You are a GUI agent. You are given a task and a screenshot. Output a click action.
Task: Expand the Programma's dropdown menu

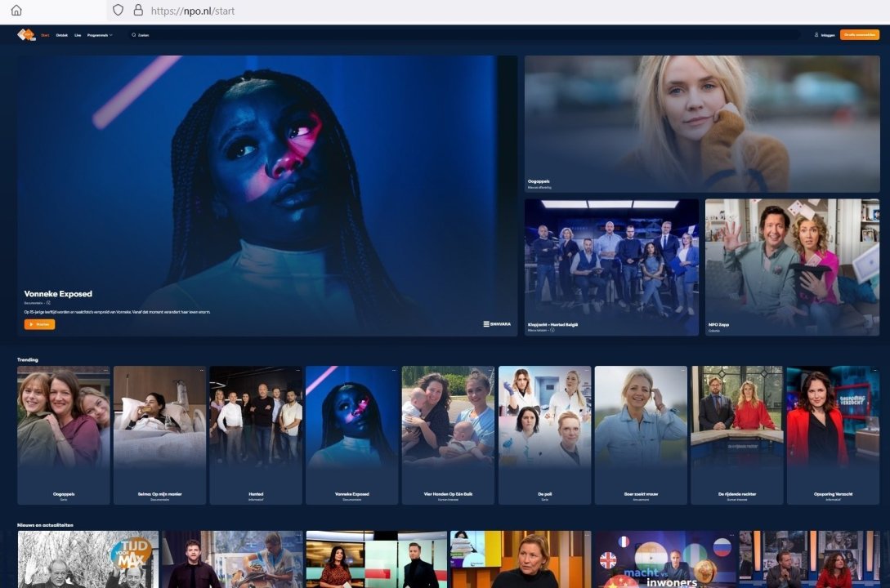tap(100, 35)
